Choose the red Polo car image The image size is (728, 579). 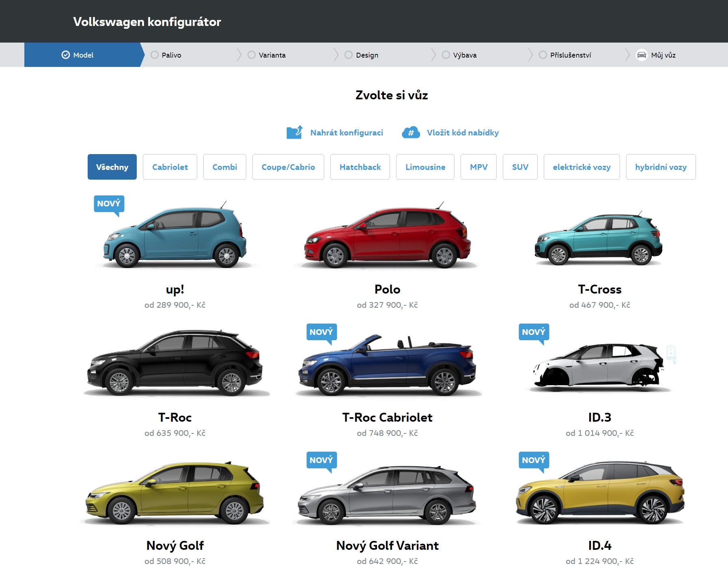pos(387,237)
